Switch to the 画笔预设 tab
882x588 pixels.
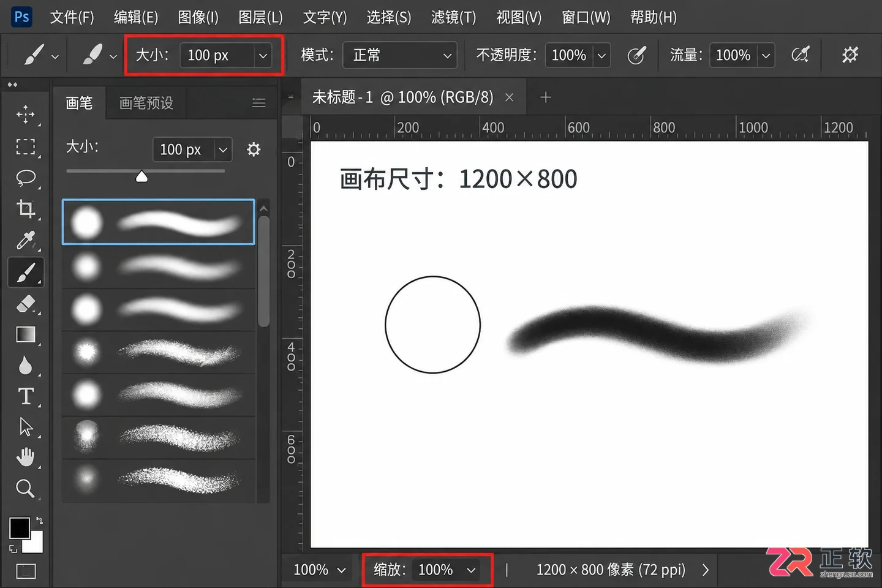[146, 103]
